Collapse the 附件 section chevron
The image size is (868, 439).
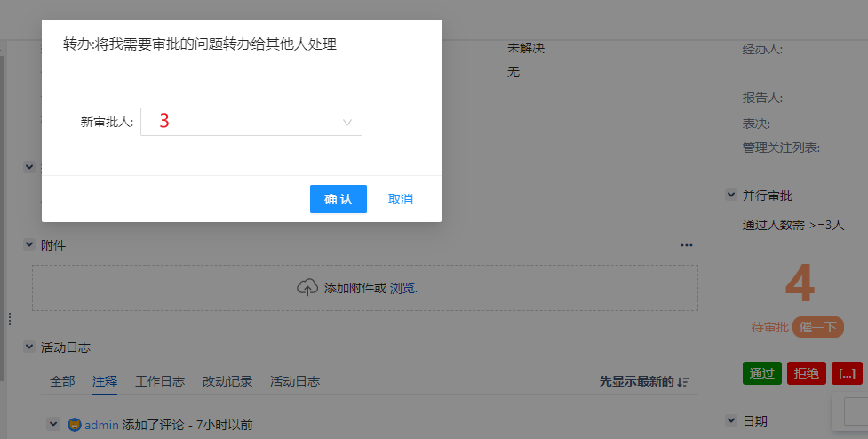[29, 244]
